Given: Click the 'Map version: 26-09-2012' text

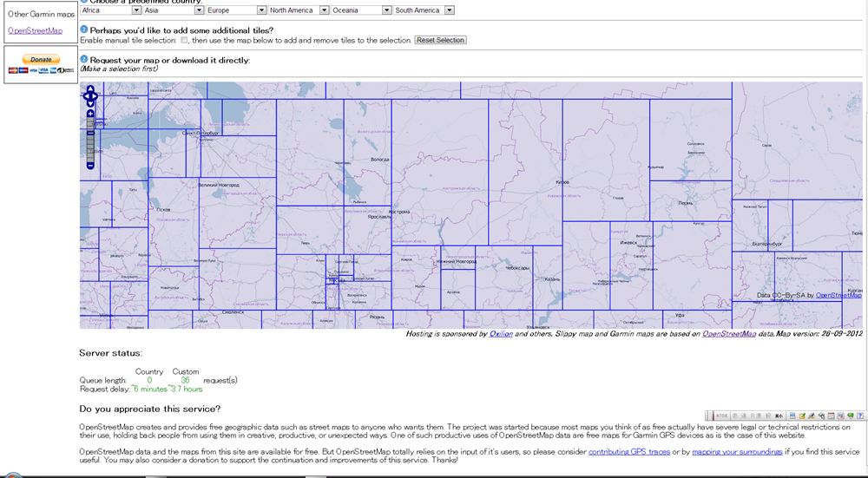Looking at the screenshot, I should pos(819,334).
